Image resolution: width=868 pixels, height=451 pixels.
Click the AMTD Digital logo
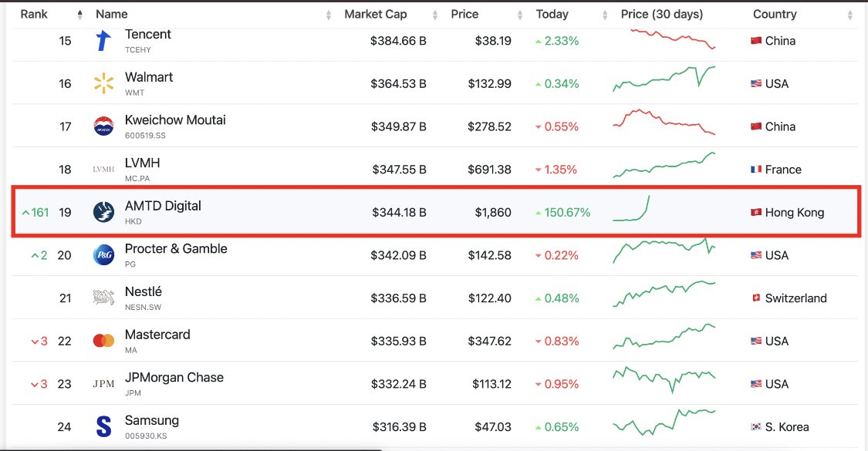[103, 212]
